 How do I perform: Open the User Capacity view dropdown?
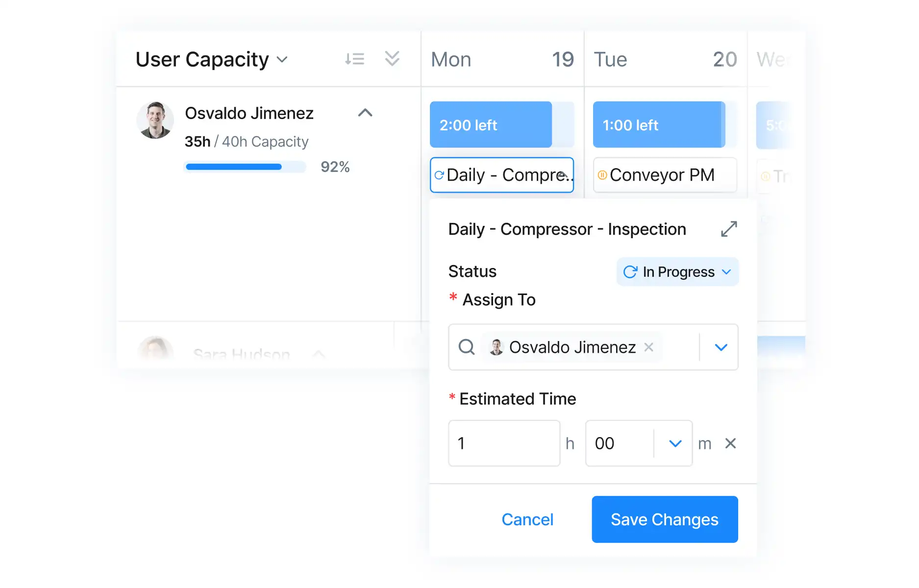[283, 59]
